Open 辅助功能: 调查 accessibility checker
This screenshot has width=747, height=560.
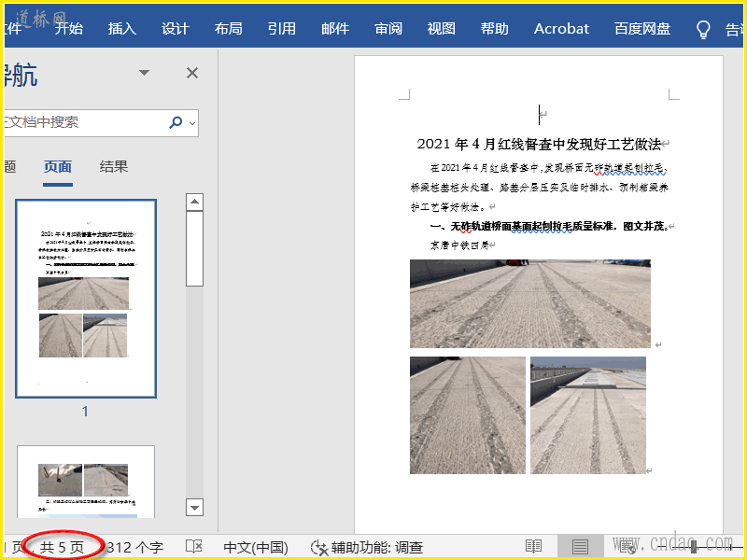[367, 547]
